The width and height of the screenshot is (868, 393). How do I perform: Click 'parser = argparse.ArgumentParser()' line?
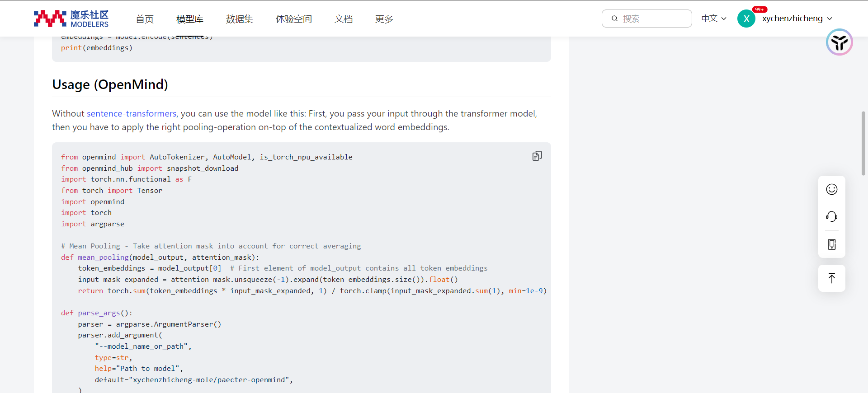150,324
